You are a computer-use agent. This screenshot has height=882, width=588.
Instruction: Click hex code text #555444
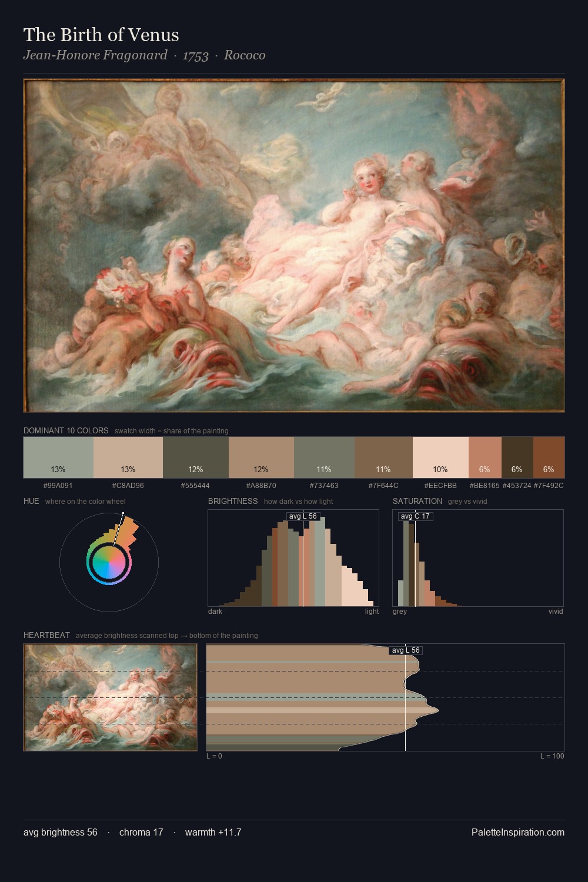(196, 486)
